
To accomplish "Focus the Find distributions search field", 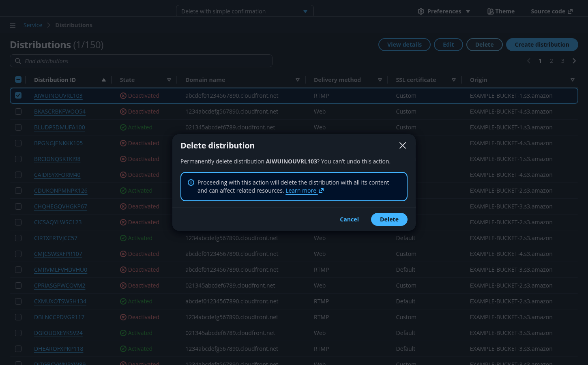I will [x=141, y=61].
